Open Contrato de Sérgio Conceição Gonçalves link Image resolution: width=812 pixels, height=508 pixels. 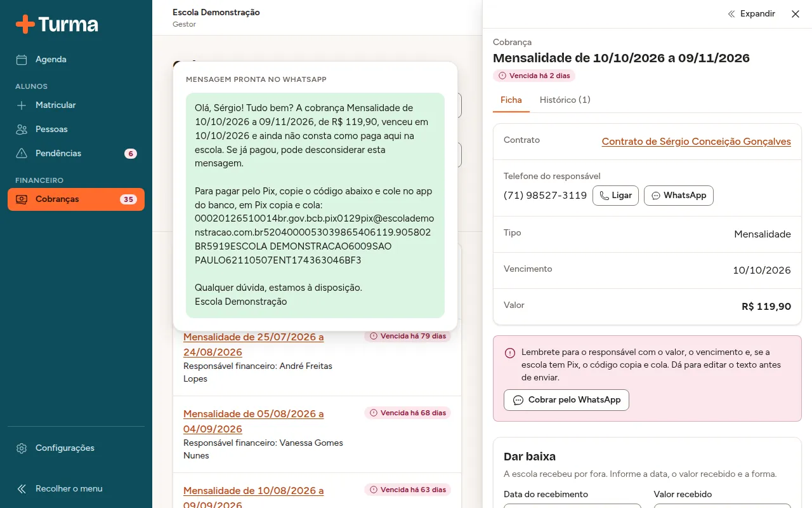[x=697, y=142]
